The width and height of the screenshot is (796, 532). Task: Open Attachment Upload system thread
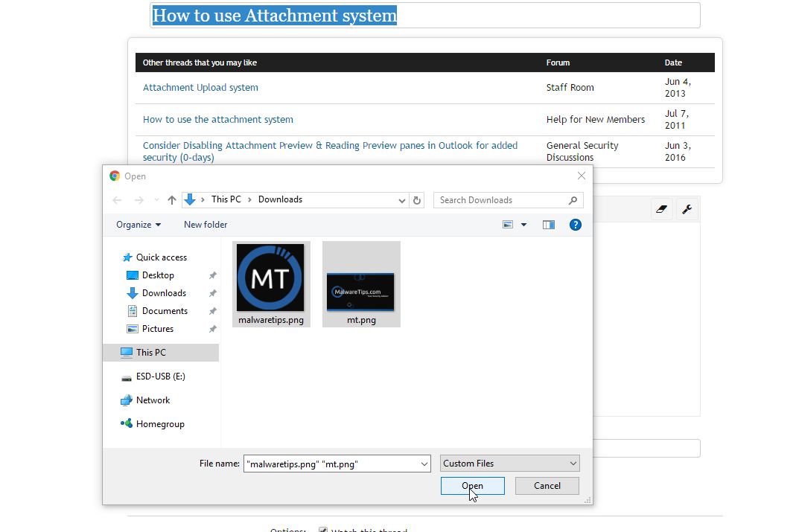pos(200,87)
